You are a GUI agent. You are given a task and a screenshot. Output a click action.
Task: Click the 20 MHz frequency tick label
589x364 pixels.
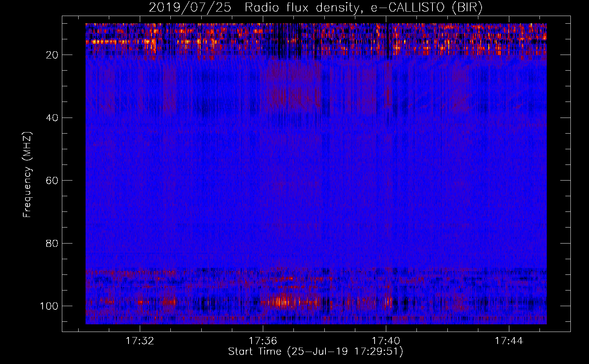[52, 55]
